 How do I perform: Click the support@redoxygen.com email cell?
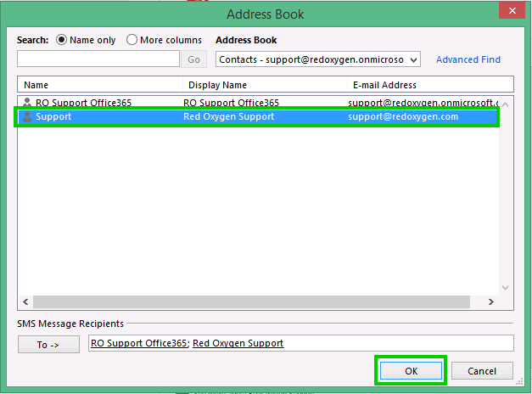(403, 116)
